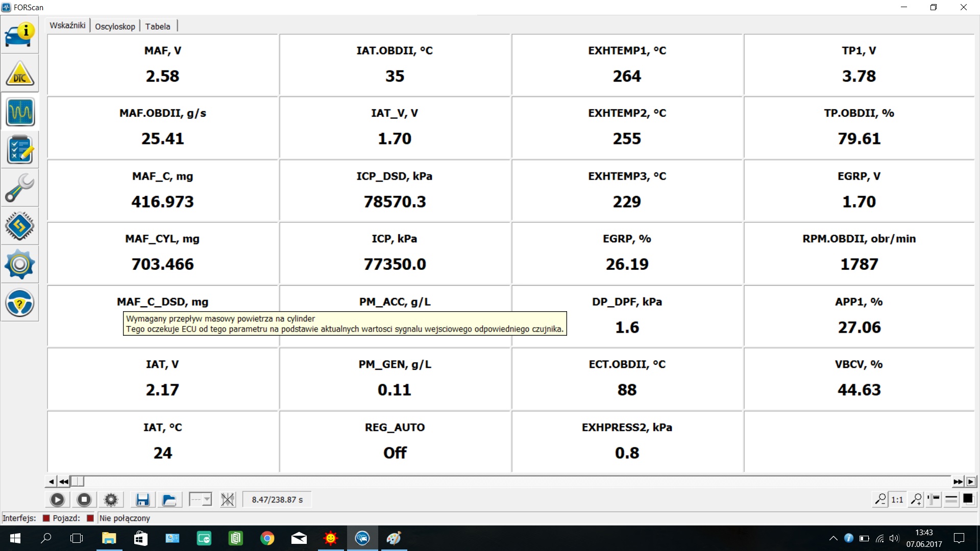Image resolution: width=980 pixels, height=551 pixels.
Task: Switch to the Oscyloskop tab
Action: click(x=115, y=27)
